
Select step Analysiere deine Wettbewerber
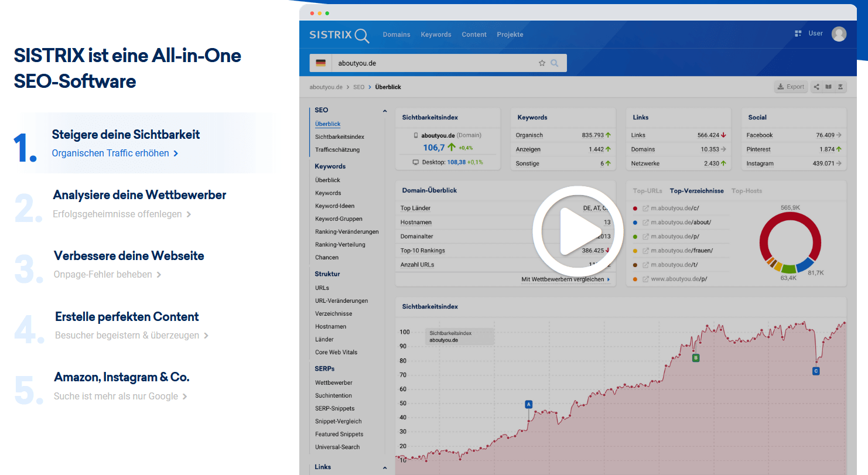click(x=139, y=195)
